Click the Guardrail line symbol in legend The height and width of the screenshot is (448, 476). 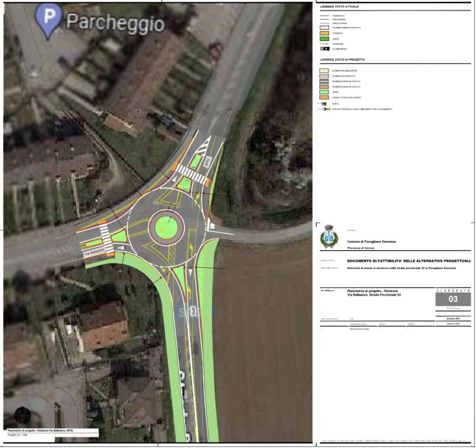point(324,44)
